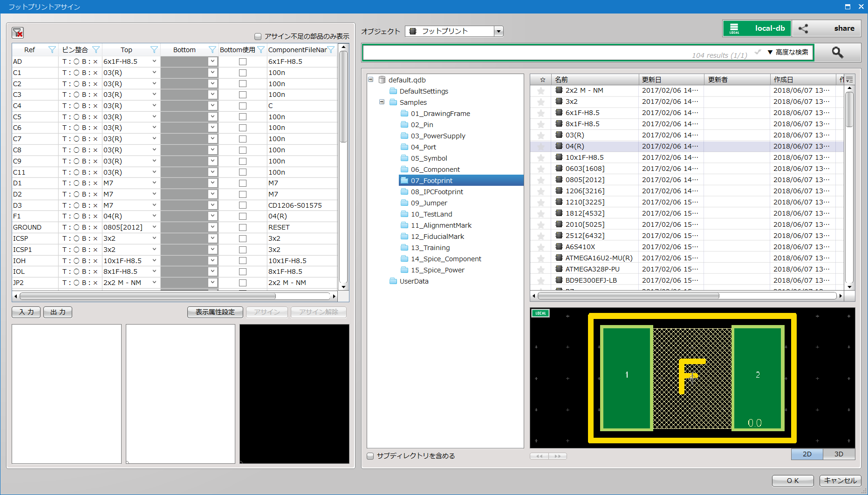The image size is (868, 495).
Task: Enable the アサイン不足の部品のみ表示 checkbox
Action: pyautogui.click(x=258, y=36)
